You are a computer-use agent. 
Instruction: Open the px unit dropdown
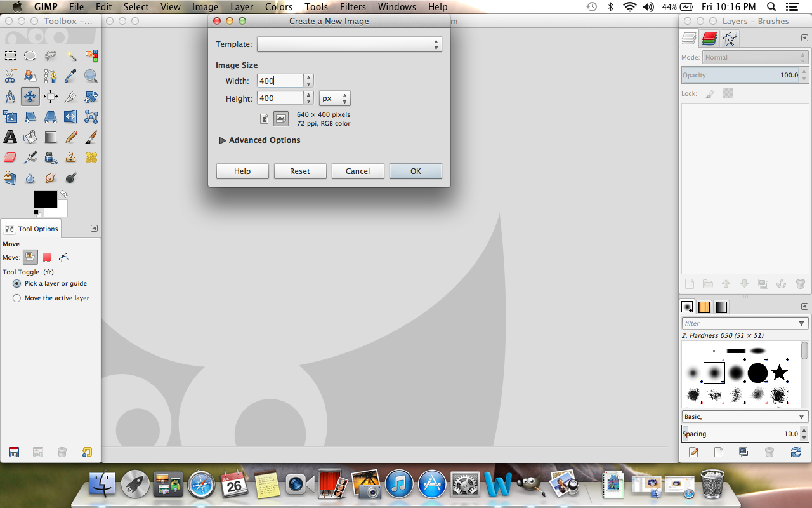[335, 98]
